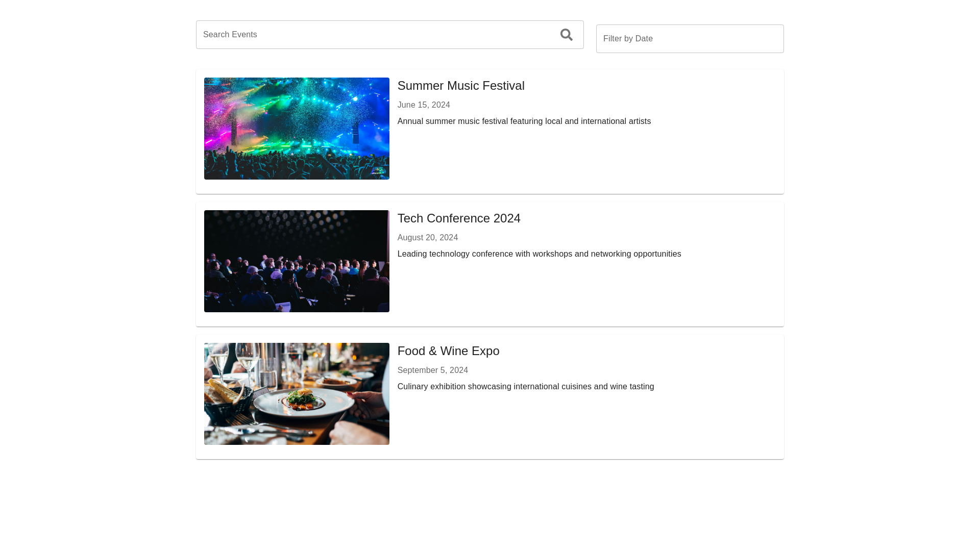Viewport: 980px width, 551px height.
Task: Click the magnifying glass search icon
Action: [x=566, y=35]
